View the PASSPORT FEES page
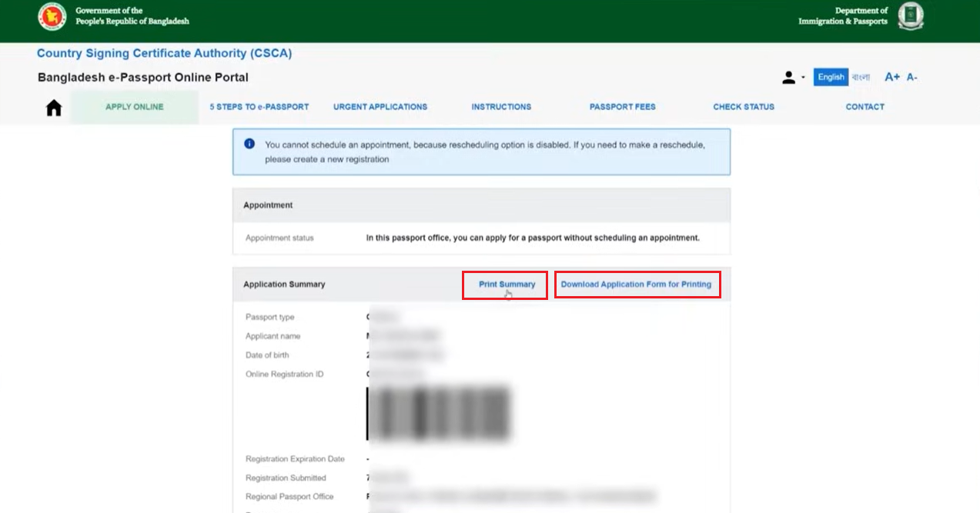 623,107
